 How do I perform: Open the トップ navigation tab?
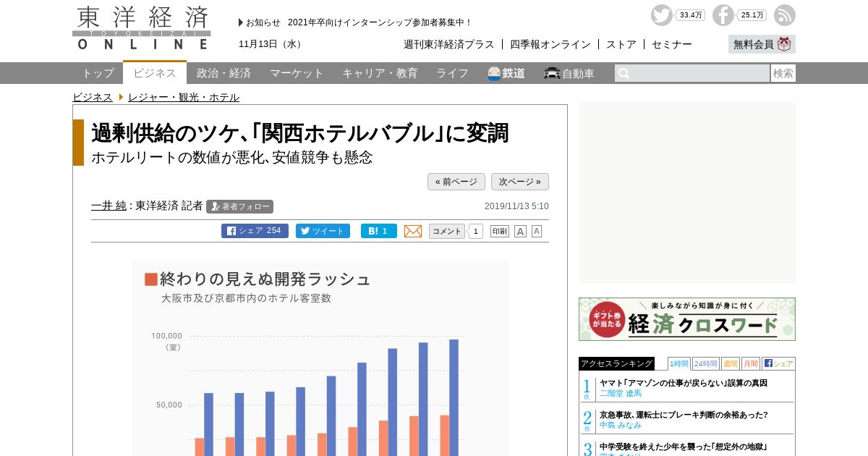[98, 73]
